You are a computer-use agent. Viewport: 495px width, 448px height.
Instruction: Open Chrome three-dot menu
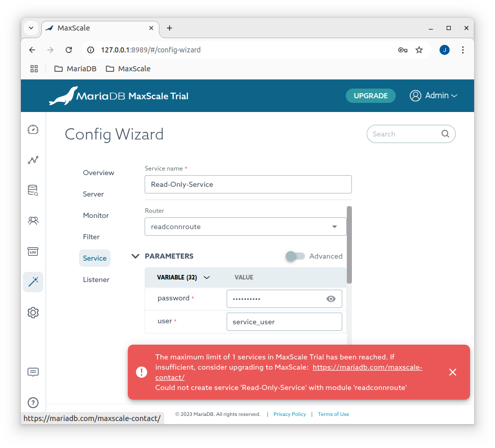(462, 50)
